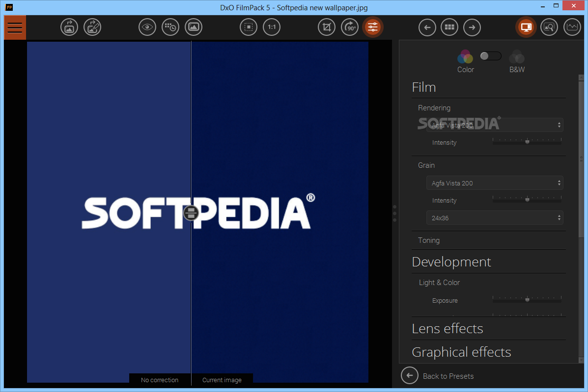This screenshot has height=392, width=588.
Task: Toggle the customization sliders panel icon
Action: pyautogui.click(x=373, y=27)
